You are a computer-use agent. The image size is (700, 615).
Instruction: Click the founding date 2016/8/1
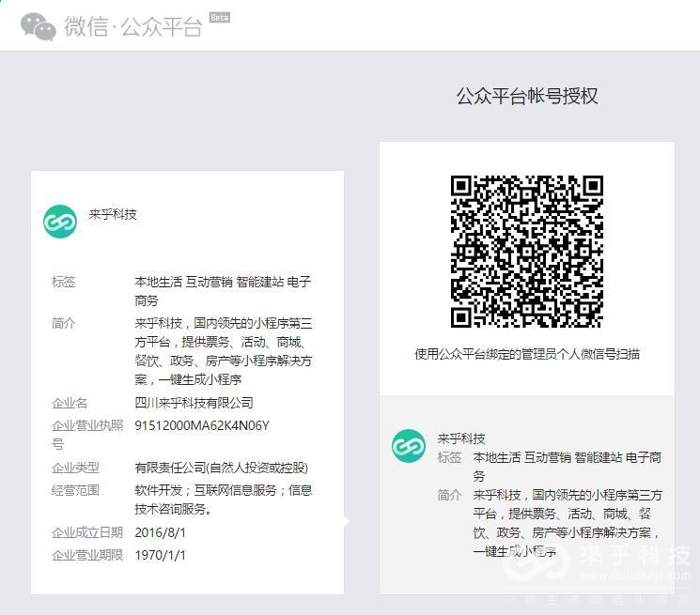(x=161, y=532)
